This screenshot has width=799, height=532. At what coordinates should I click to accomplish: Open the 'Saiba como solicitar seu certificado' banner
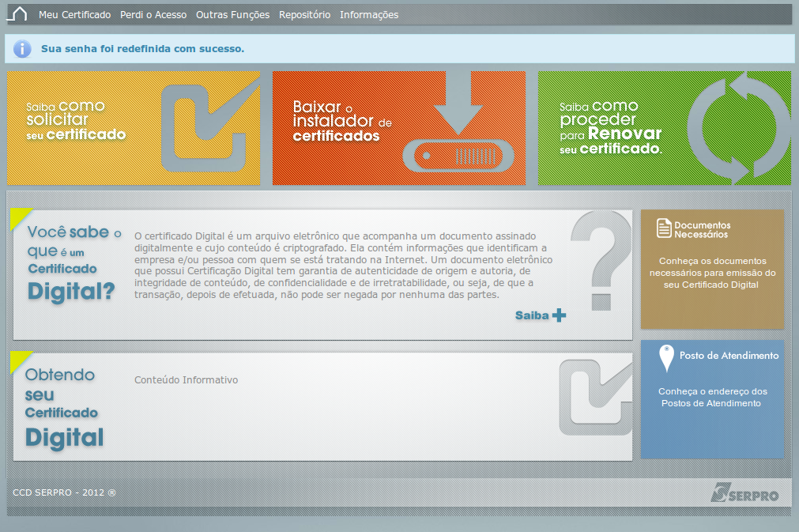(x=134, y=128)
